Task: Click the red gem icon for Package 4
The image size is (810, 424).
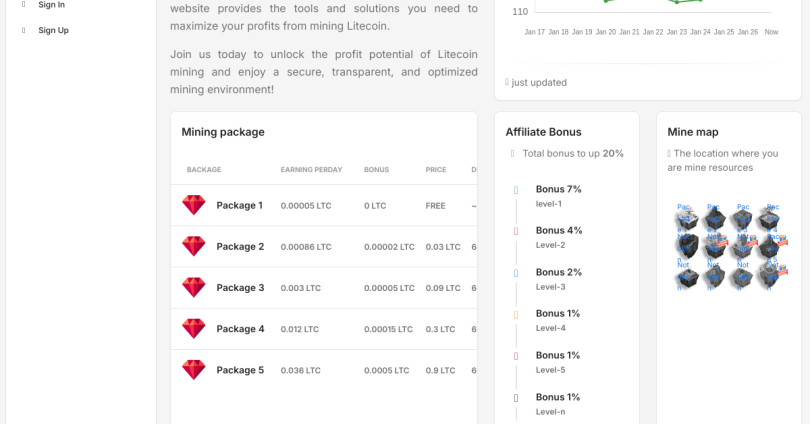Action: [194, 328]
